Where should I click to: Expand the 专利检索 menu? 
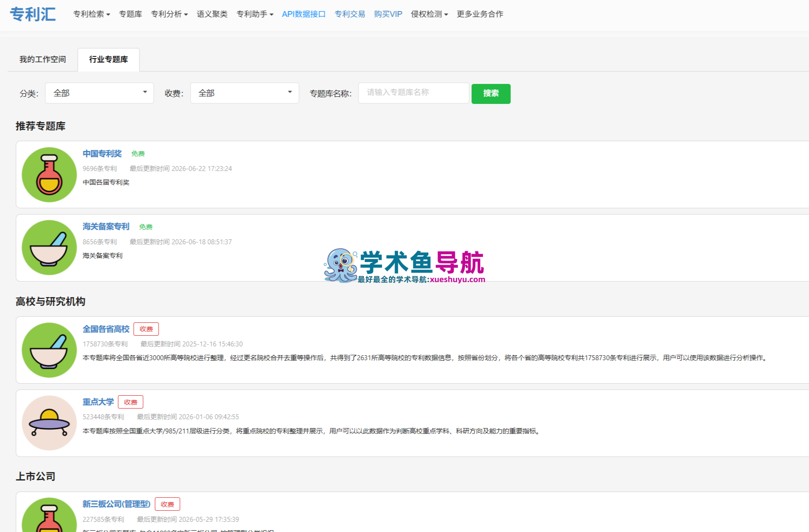(92, 14)
